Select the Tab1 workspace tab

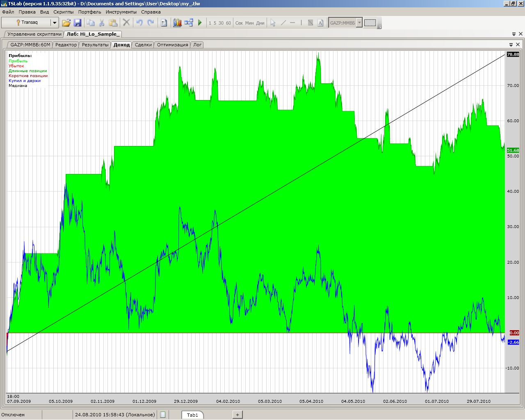pyautogui.click(x=192, y=415)
